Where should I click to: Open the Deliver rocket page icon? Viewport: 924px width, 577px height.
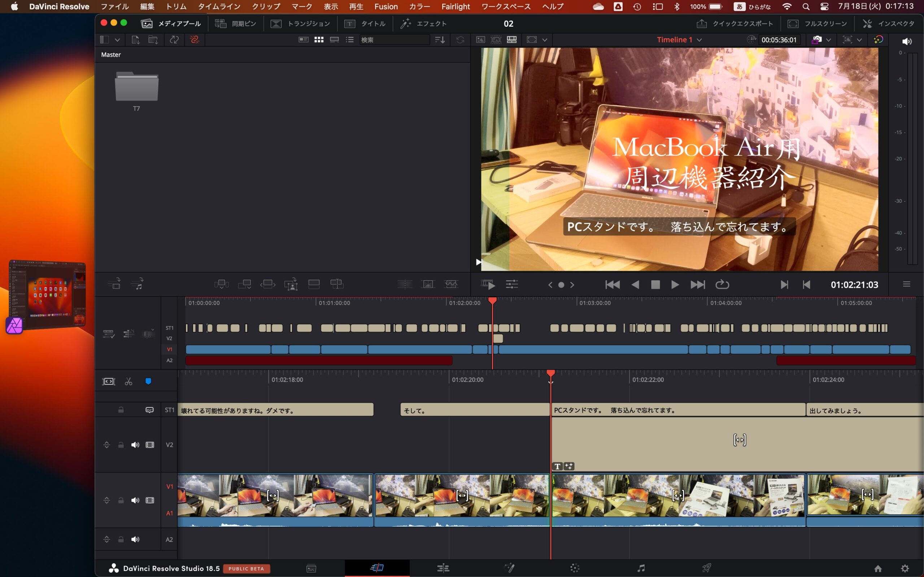click(707, 568)
